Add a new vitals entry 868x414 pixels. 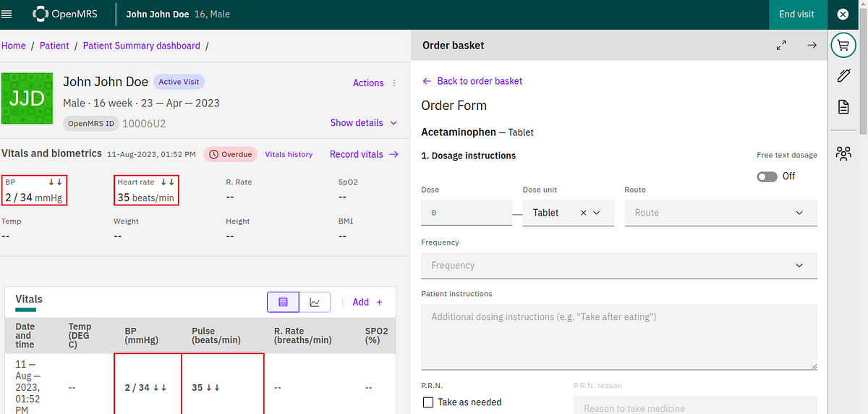click(x=367, y=302)
